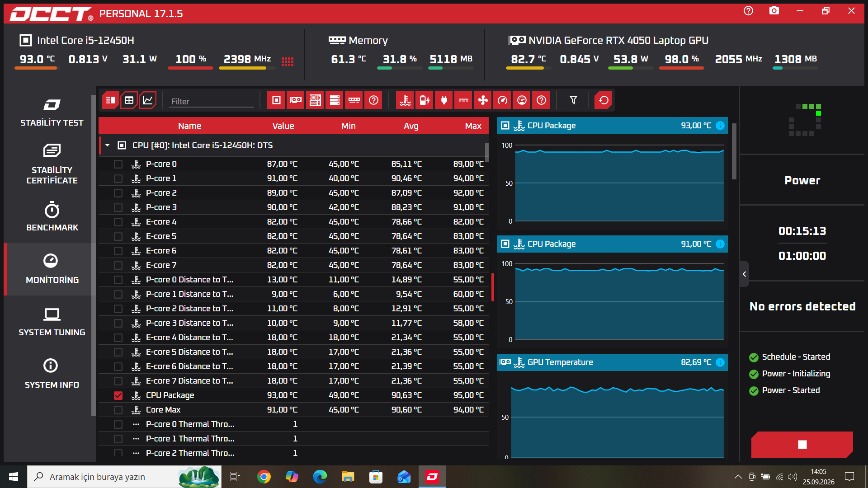Check the E-core 4 checkbox
Image resolution: width=868 pixels, height=488 pixels.
coord(118,222)
